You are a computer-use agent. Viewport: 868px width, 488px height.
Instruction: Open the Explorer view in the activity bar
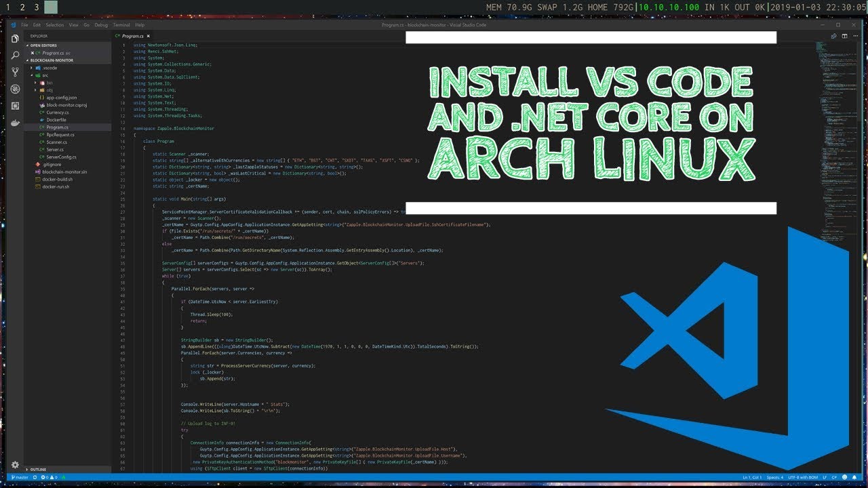[x=15, y=39]
